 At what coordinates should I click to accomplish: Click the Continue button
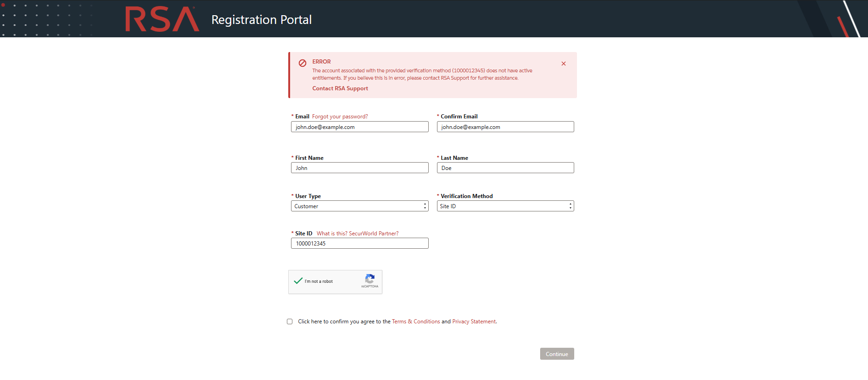pos(557,354)
